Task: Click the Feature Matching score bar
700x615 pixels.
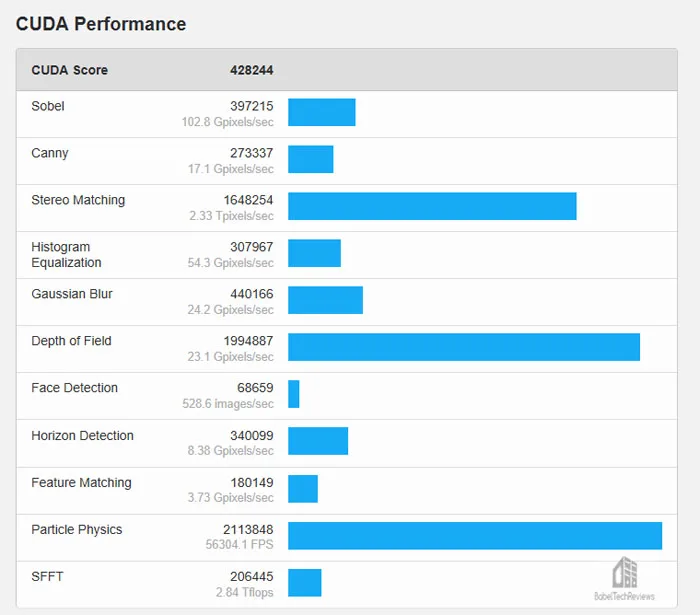Action: click(303, 489)
